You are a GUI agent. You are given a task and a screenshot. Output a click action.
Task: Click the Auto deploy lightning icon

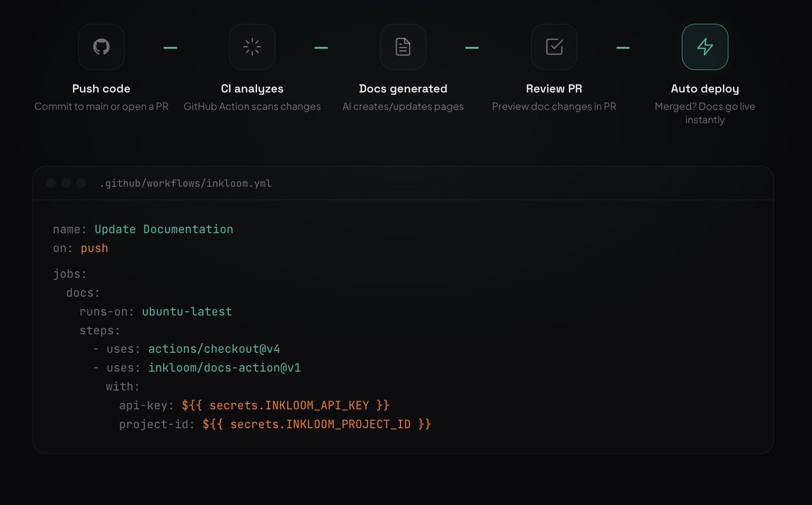[x=705, y=47]
